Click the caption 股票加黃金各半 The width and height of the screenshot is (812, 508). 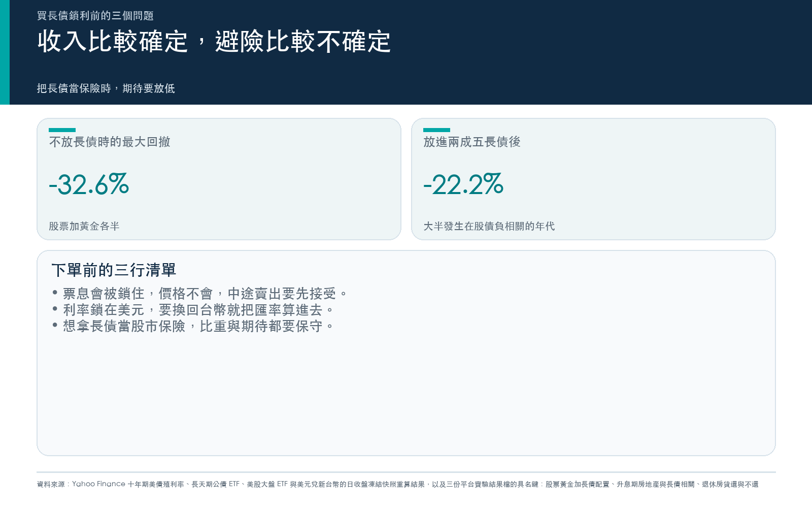84,226
